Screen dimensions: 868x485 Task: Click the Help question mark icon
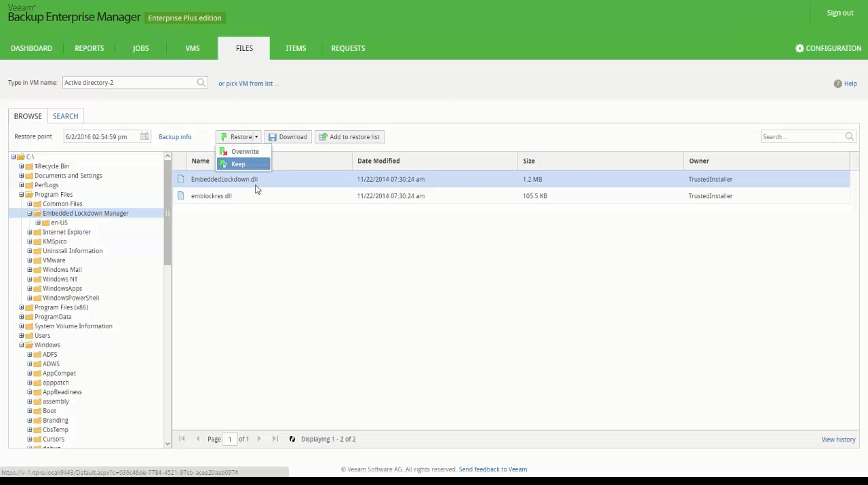[837, 84]
